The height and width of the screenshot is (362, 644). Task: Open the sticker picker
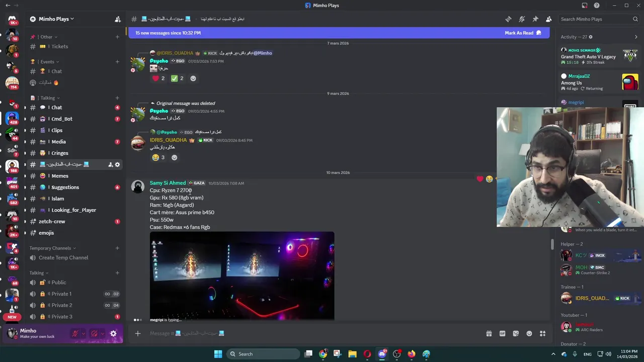(516, 333)
